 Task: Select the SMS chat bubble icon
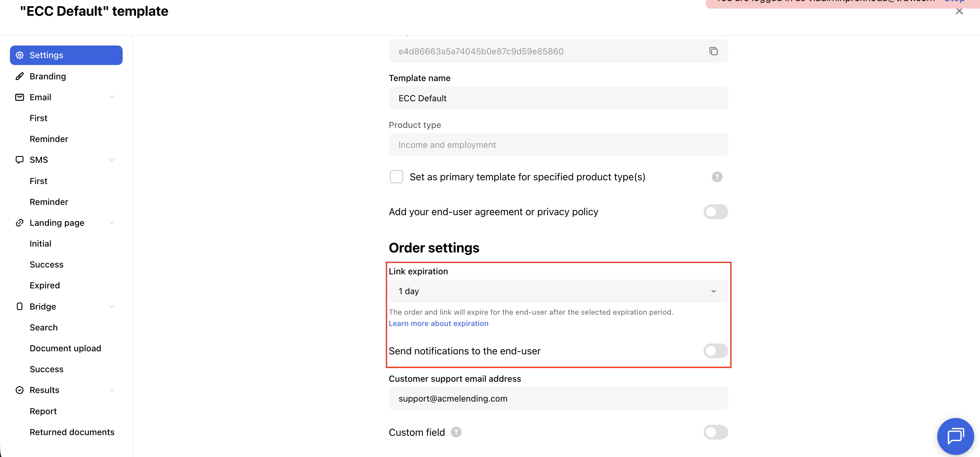point(19,159)
